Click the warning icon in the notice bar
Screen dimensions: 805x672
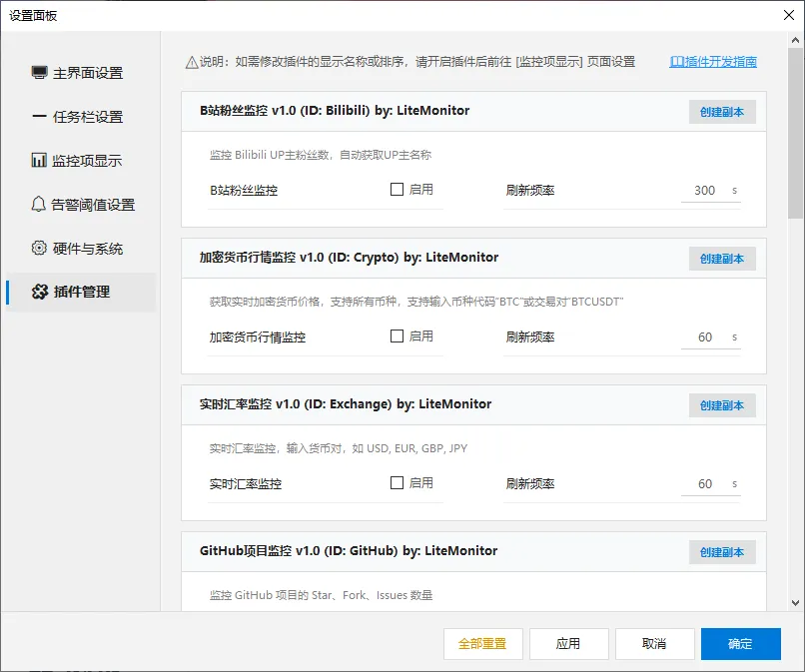click(190, 62)
